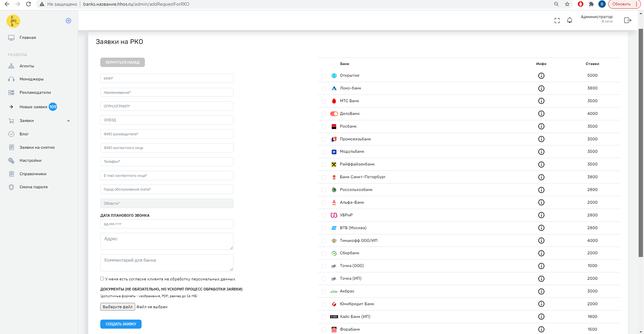Screen dimensions: 644x334
Task: View Россельхозбанк info
Action: click(541, 190)
